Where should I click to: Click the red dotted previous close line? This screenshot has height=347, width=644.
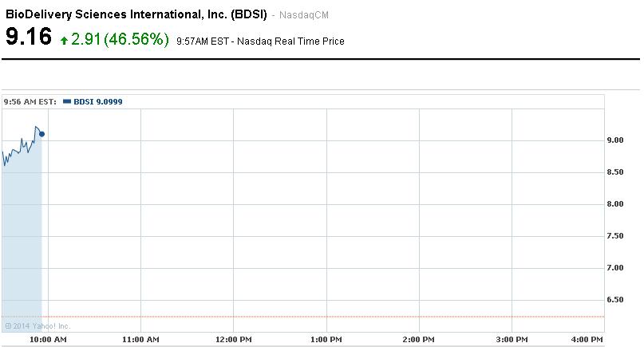click(x=319, y=317)
